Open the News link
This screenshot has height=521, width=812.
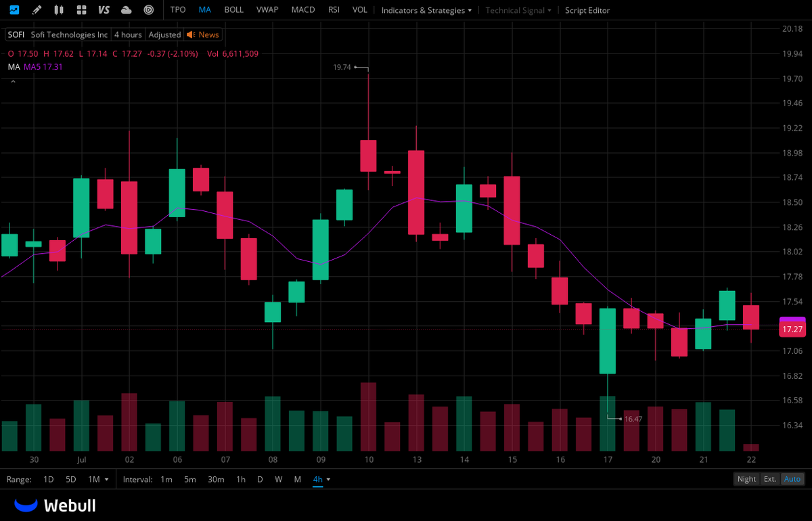click(208, 35)
